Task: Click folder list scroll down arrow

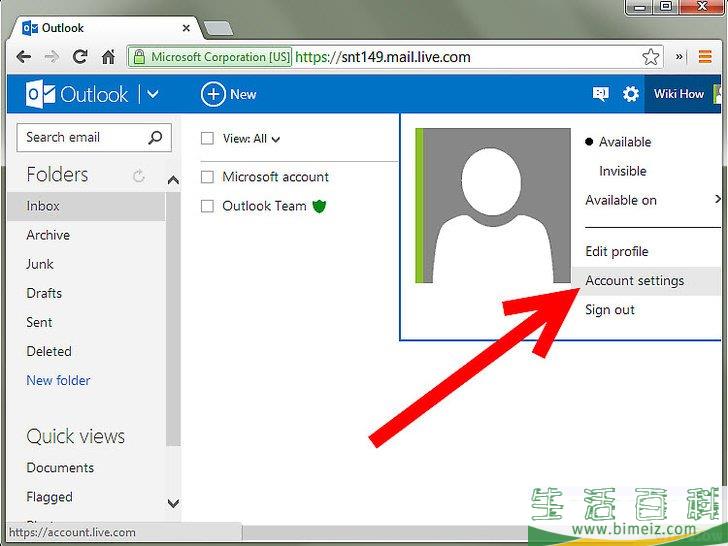Action: 173,503
